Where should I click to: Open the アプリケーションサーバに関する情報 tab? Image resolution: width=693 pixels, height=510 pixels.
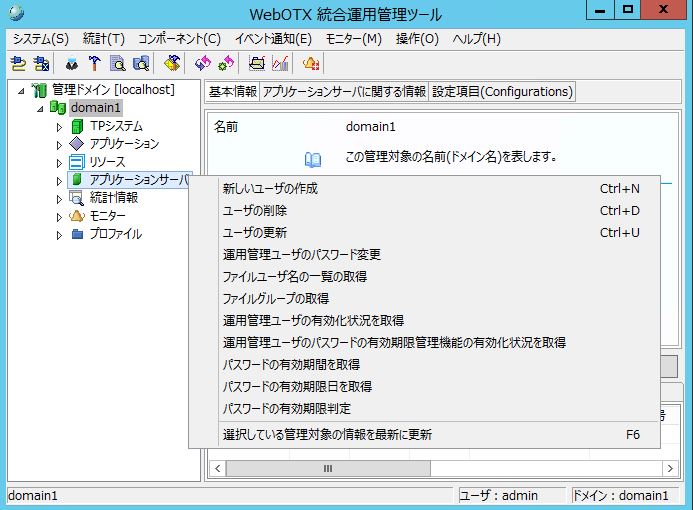click(344, 92)
